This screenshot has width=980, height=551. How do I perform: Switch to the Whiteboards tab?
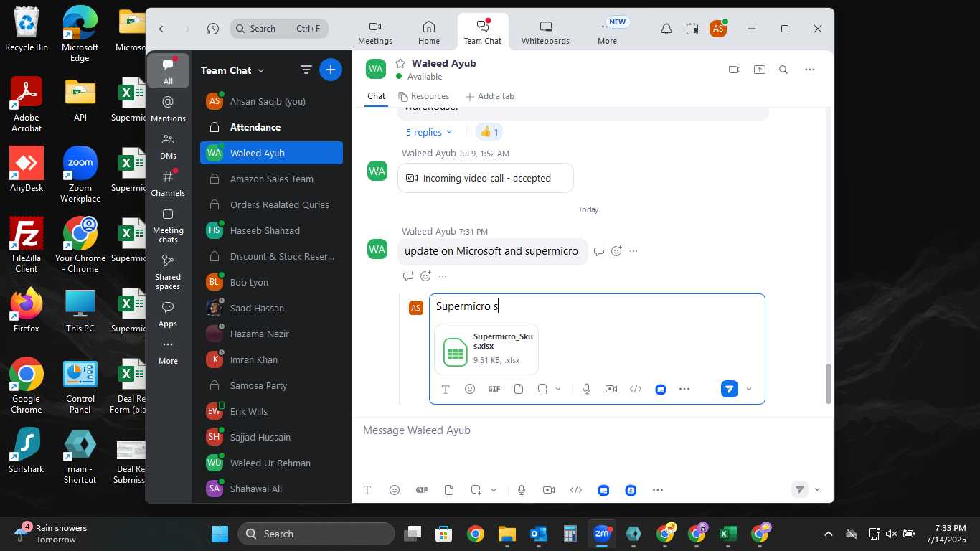(545, 32)
